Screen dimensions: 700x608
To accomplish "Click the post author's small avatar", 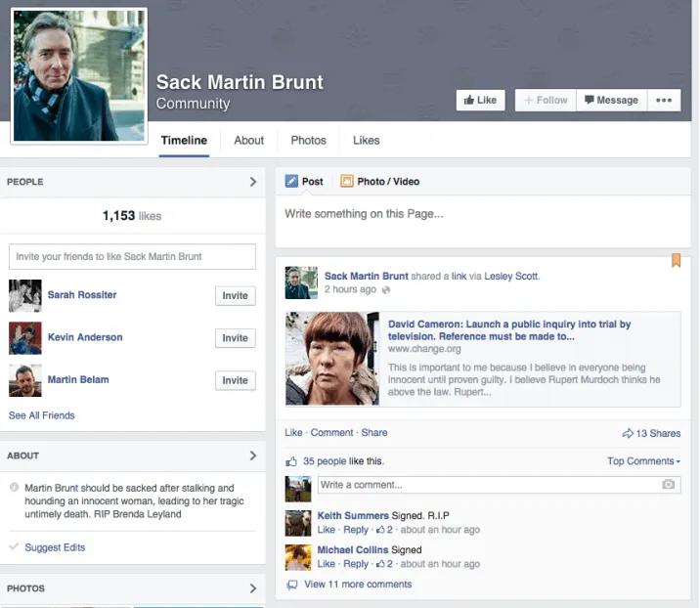I will click(301, 282).
